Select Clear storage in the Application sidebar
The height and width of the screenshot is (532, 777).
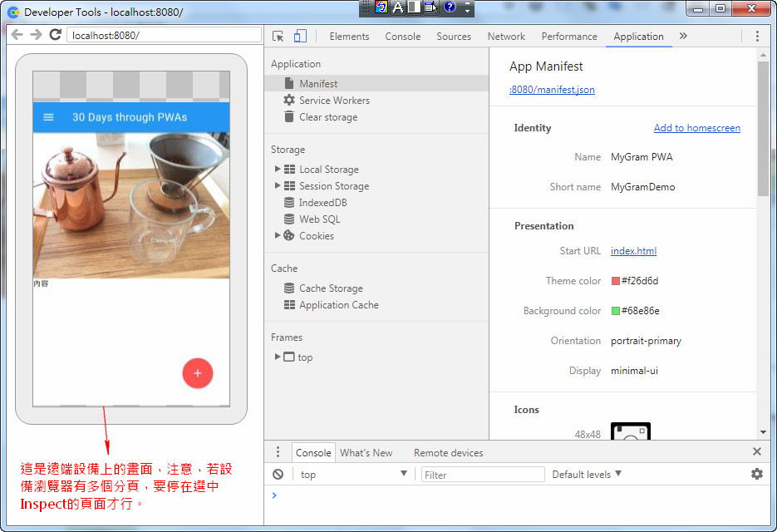(x=328, y=117)
